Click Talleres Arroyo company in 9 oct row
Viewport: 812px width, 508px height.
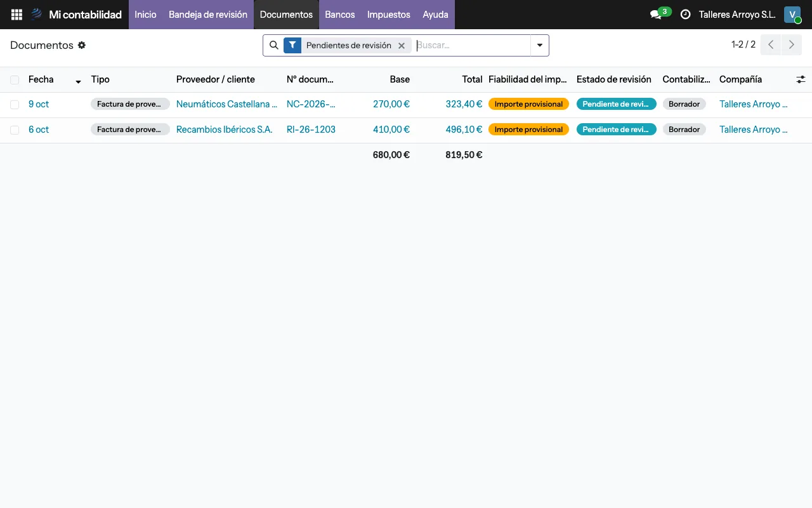pos(754,104)
